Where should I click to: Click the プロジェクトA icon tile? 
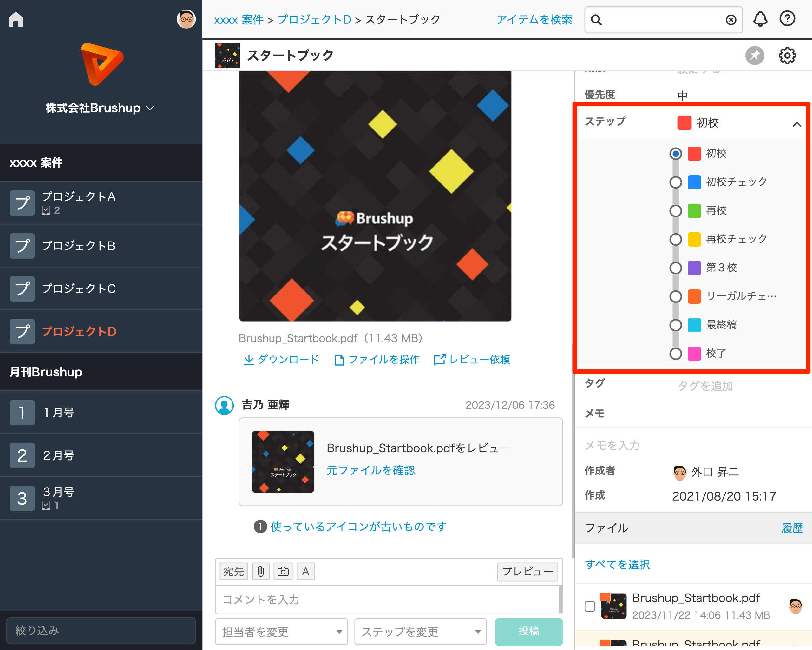point(22,203)
